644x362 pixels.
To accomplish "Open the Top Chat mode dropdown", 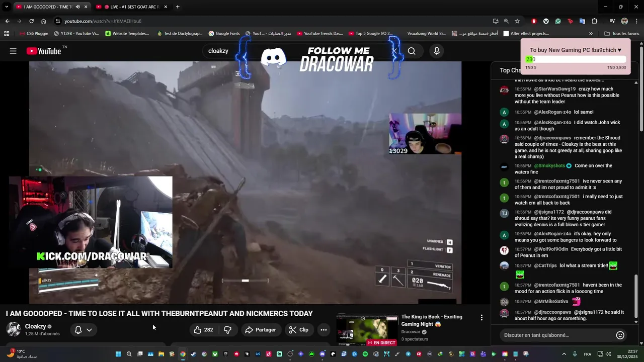I will (x=510, y=70).
